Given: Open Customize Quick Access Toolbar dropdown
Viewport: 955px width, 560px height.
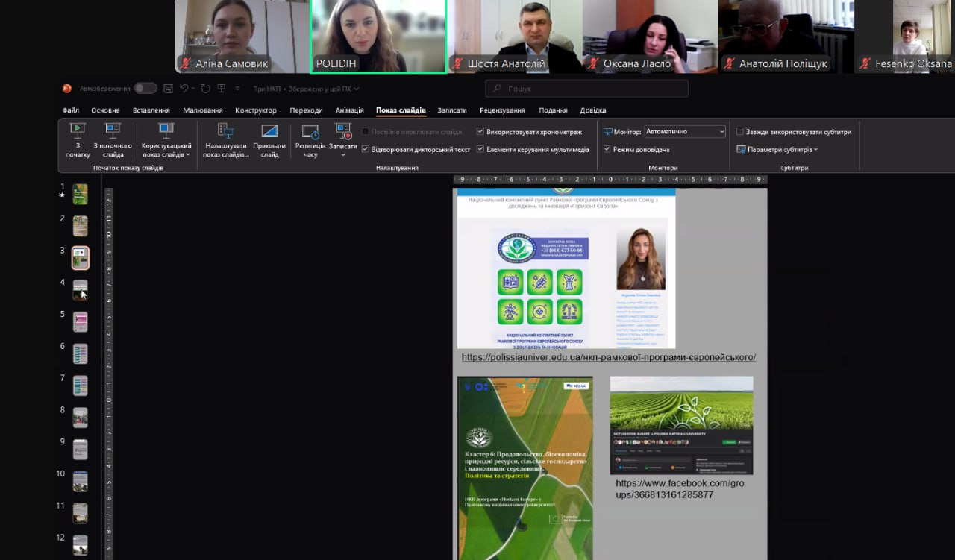Looking at the screenshot, I should [237, 89].
